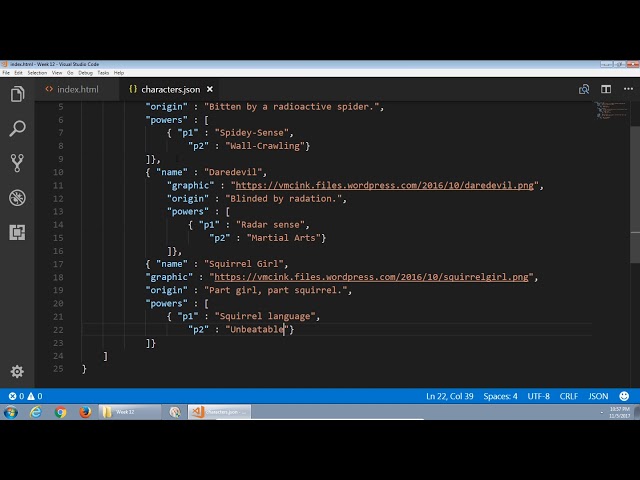Open the Help menu
This screenshot has width=640, height=480.
pos(119,73)
